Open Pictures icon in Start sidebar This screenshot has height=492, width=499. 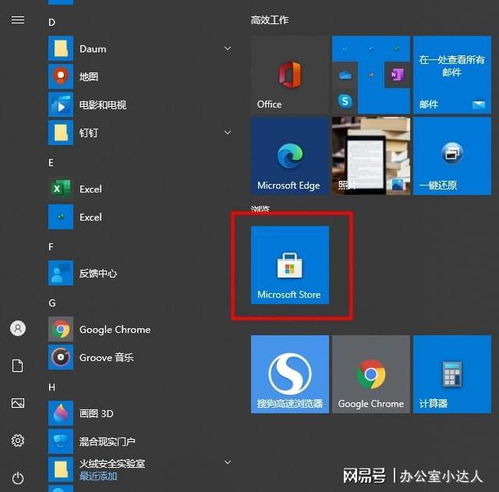coord(18,403)
